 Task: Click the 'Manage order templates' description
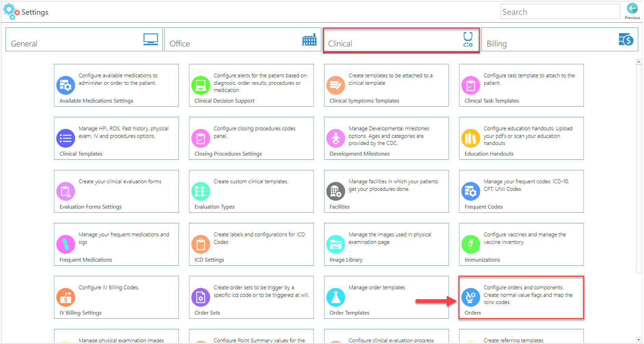[377, 288]
